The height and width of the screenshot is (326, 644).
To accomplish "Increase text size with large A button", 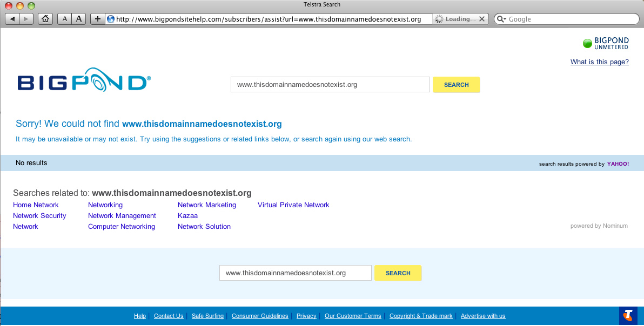I will pyautogui.click(x=79, y=19).
